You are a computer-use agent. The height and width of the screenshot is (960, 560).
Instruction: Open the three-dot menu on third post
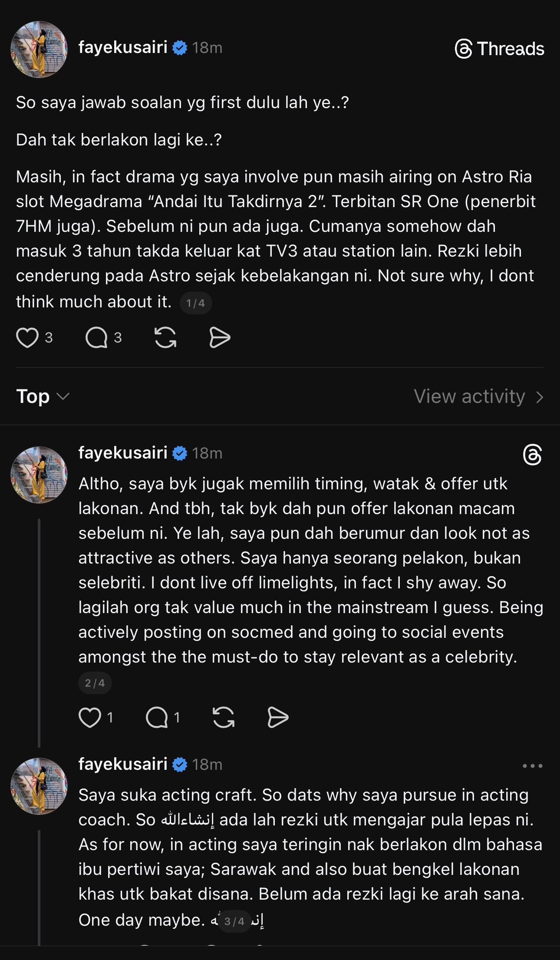[x=533, y=766]
